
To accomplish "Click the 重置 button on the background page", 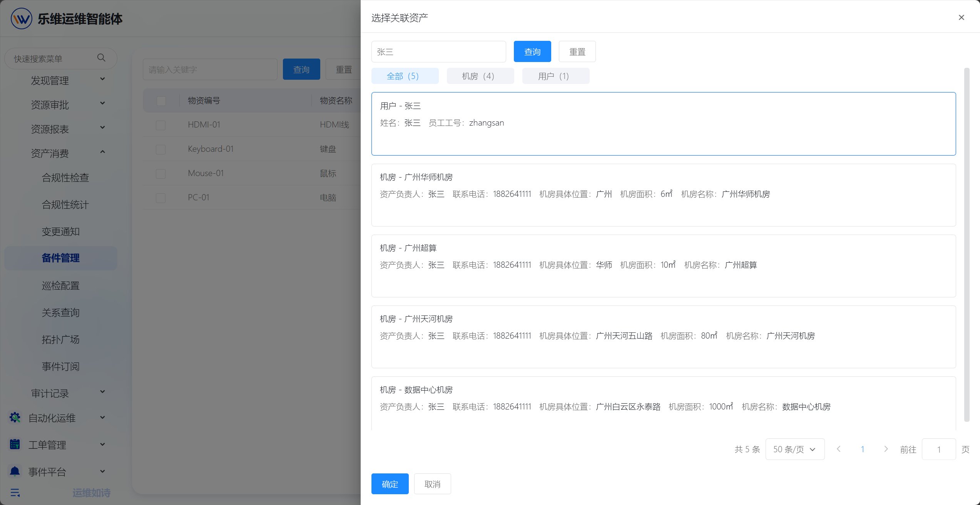I will pyautogui.click(x=344, y=69).
